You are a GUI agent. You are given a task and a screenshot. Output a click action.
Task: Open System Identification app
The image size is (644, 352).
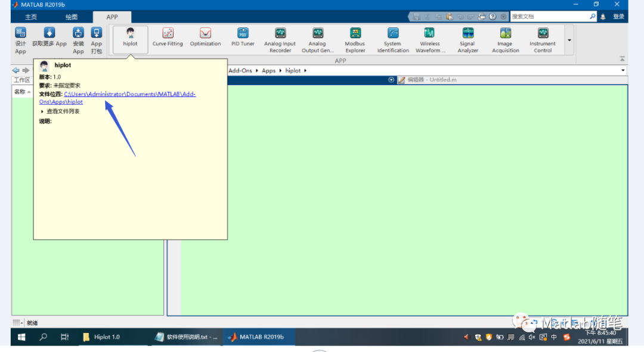[393, 41]
